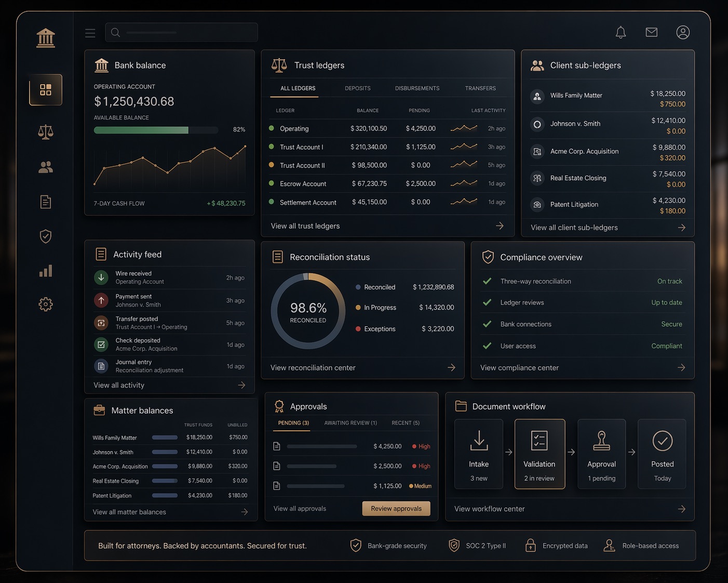This screenshot has width=728, height=583.
Task: Select the Pending (3) approvals tab
Action: [293, 423]
